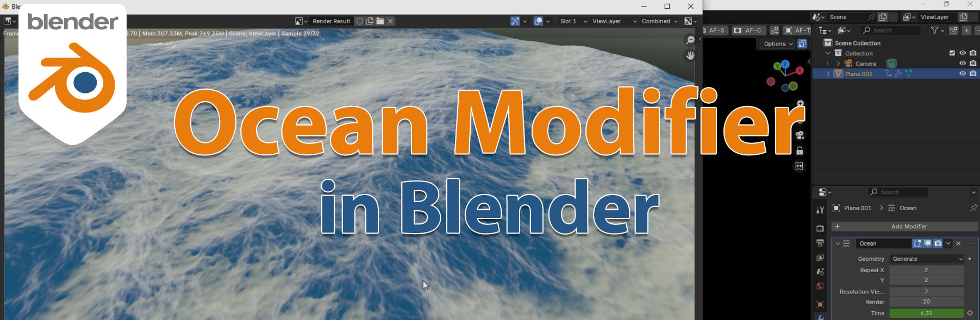
Task: Click the viewport icon below the lock
Action: coord(799,166)
